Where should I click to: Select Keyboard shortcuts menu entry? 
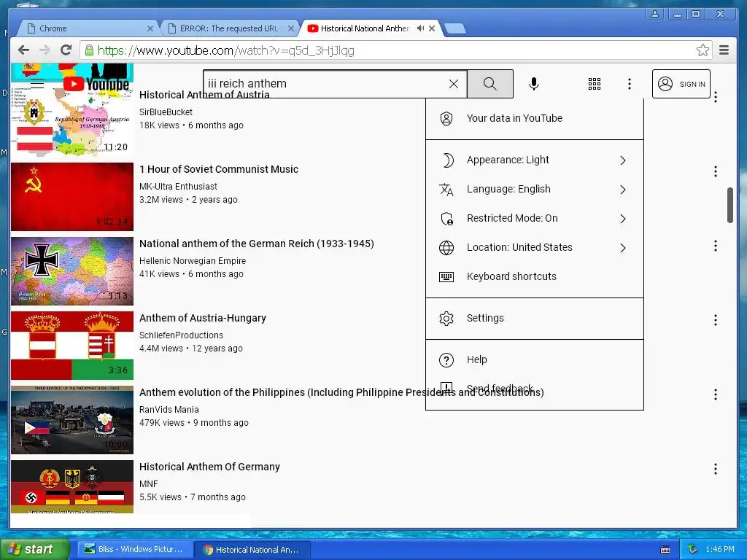535,276
